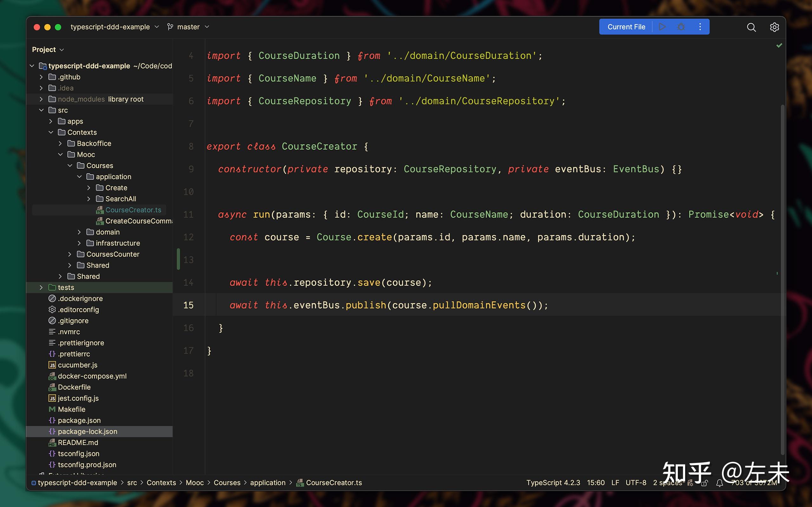Click the editor's vertical scrollbar
This screenshot has width=812, height=507.
pos(783,268)
